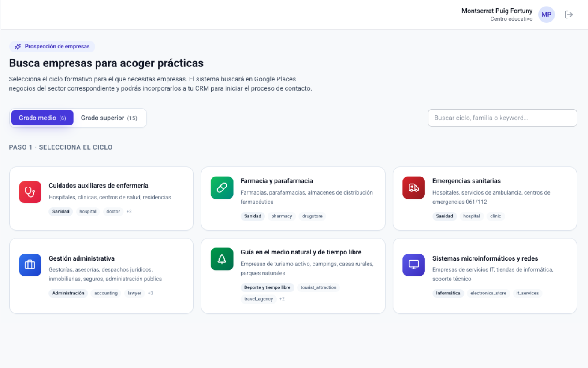Click the red stethoscope icon
This screenshot has height=368, width=588.
[30, 192]
